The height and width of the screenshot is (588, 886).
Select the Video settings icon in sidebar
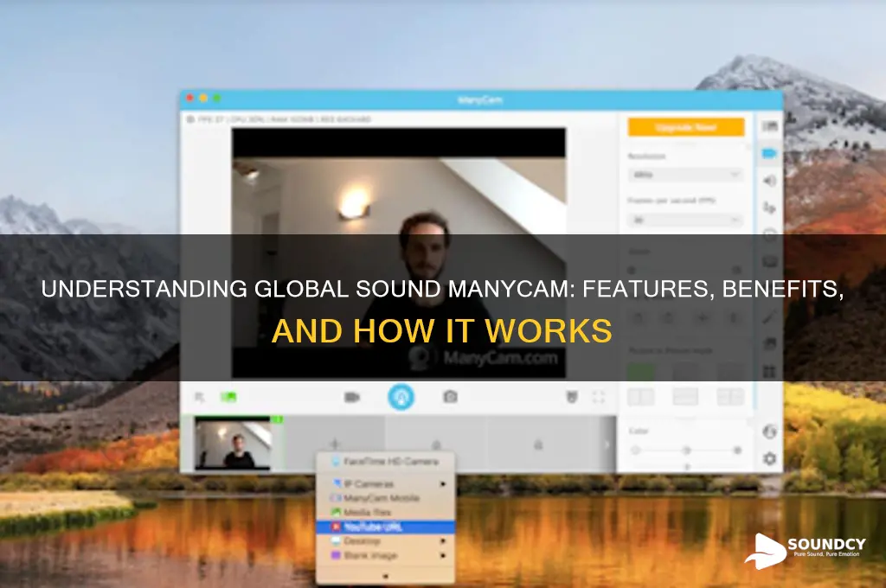769,153
